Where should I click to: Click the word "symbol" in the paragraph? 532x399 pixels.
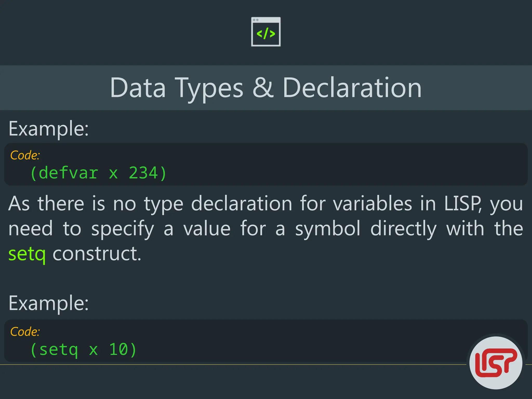tap(328, 229)
